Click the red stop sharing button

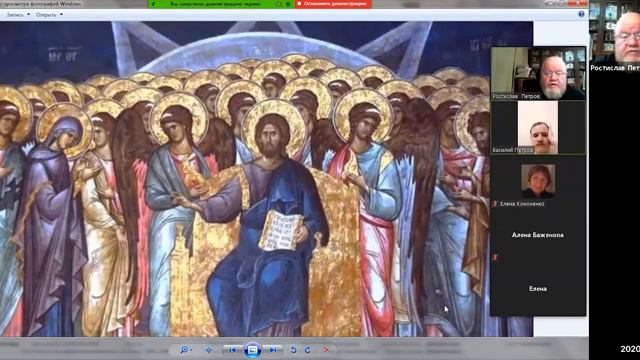[x=333, y=4]
